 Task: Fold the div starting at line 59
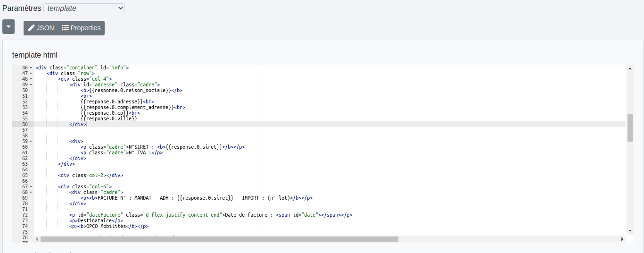[31, 142]
